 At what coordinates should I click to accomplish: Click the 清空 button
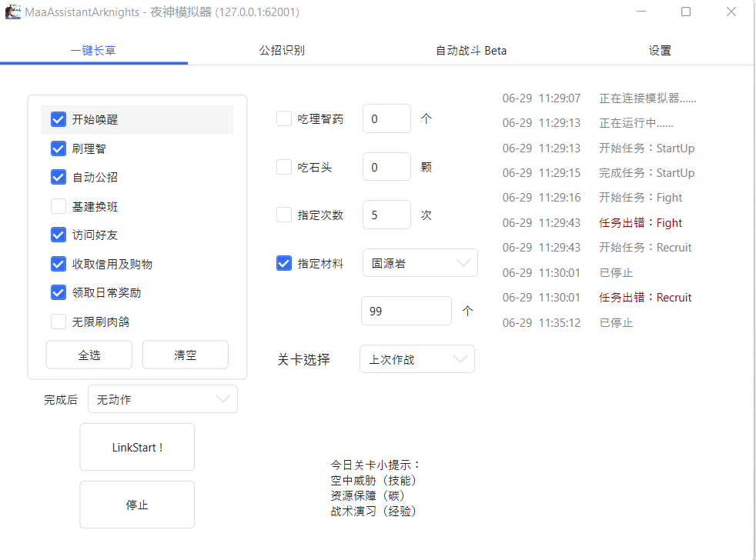[x=185, y=355]
